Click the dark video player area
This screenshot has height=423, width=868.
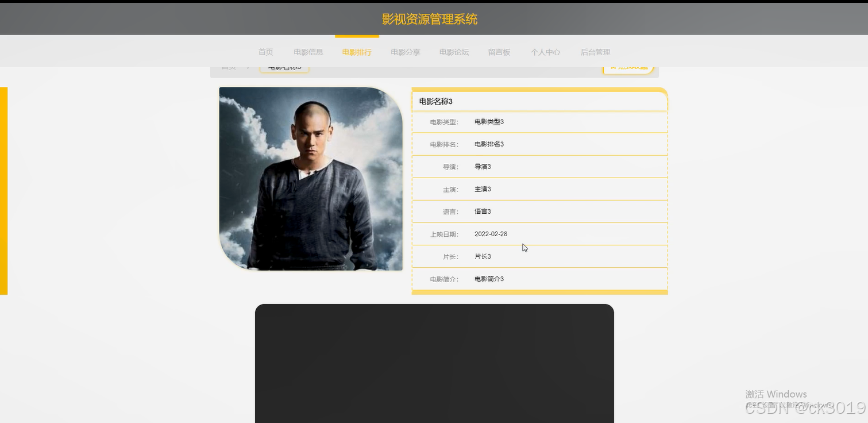click(x=434, y=363)
